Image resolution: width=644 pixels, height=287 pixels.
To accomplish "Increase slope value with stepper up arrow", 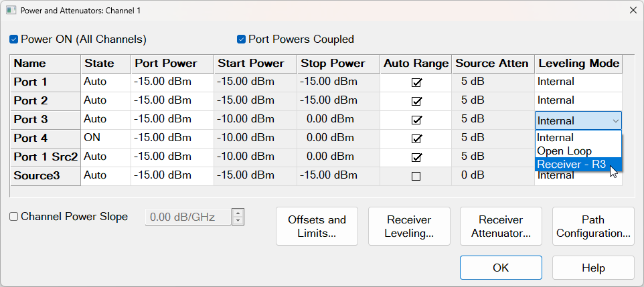I will pos(238,213).
